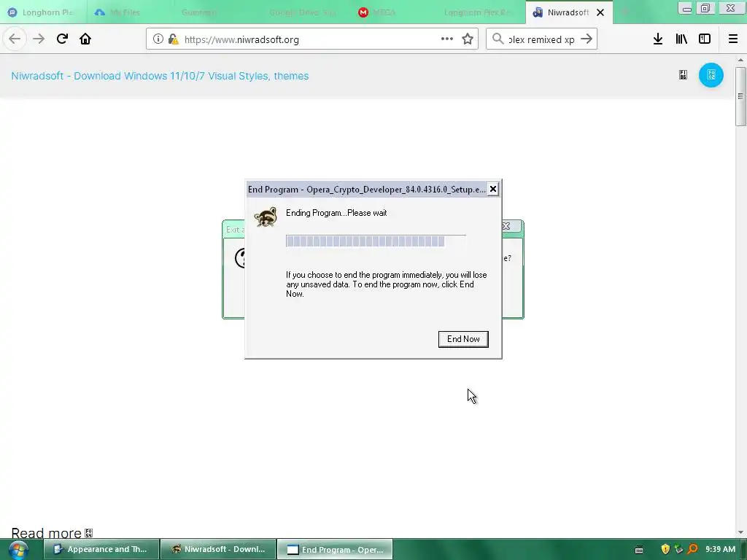Click the padlock warning icon in address bar
This screenshot has height=560, width=747.
(x=174, y=39)
